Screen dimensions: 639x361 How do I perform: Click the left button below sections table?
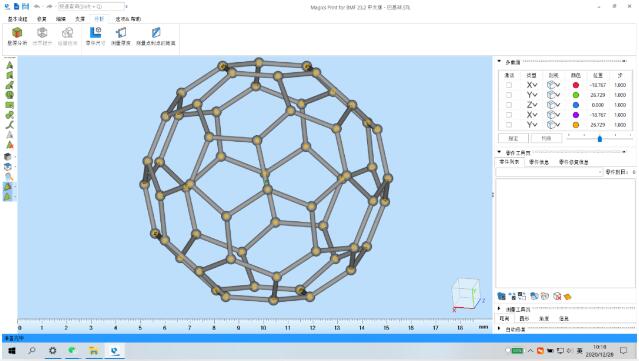pos(513,139)
